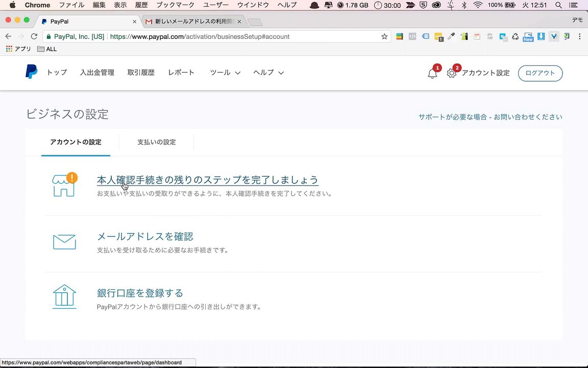
Task: Click the Spotlight search icon in menu bar
Action: click(x=558, y=5)
